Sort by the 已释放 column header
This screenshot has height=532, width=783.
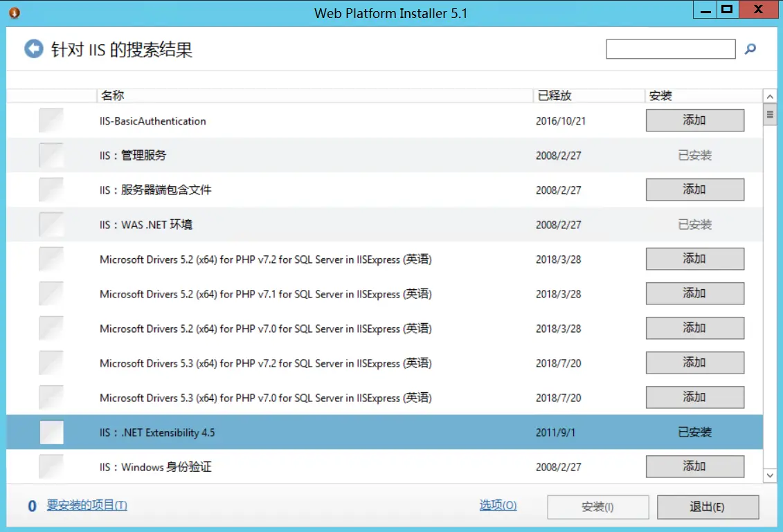click(x=588, y=95)
